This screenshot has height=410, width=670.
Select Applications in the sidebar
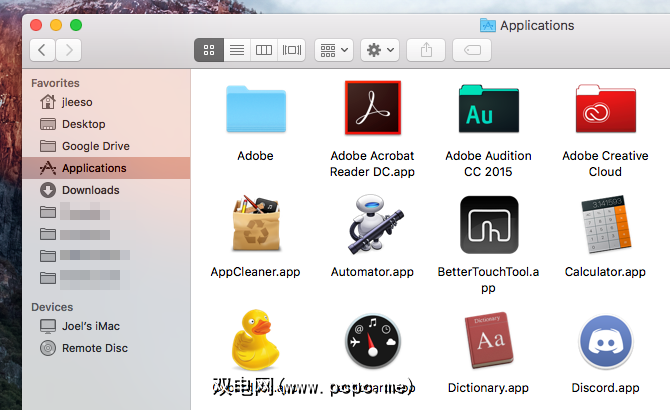(x=106, y=168)
